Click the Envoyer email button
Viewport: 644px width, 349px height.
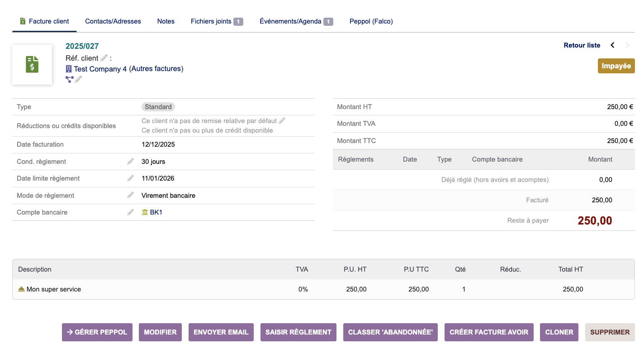(x=221, y=332)
